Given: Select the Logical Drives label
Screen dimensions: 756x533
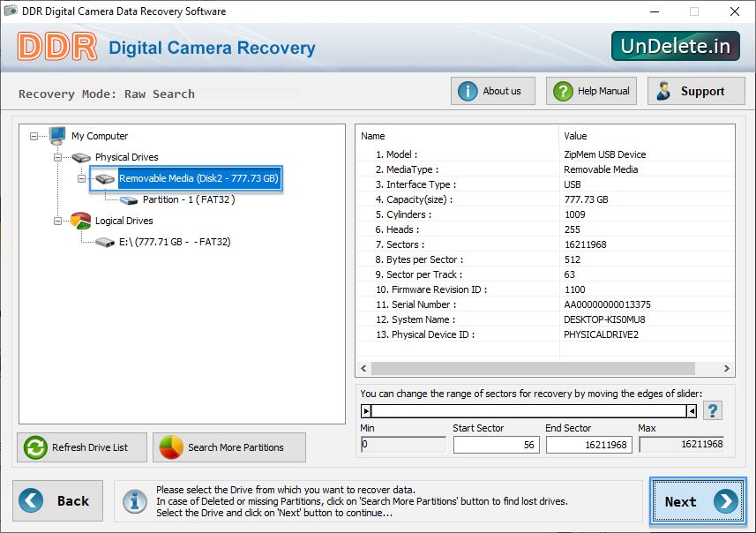Looking at the screenshot, I should tap(124, 221).
